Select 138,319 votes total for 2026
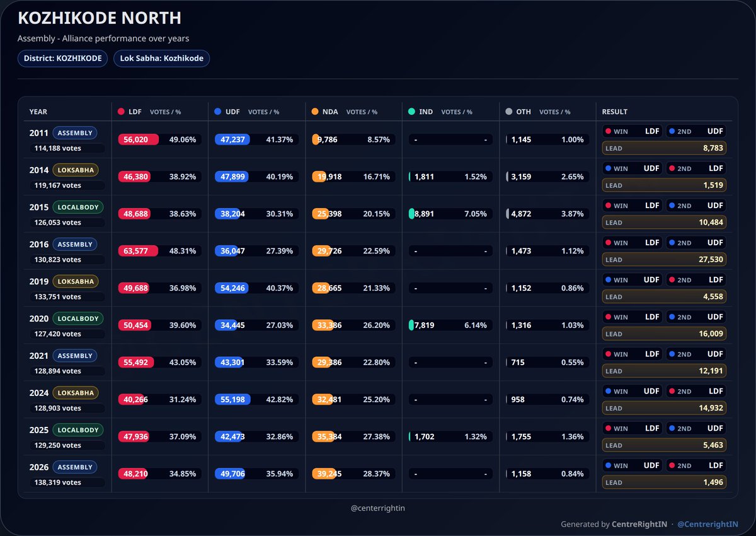Screen dimensions: 756x536 [57, 483]
